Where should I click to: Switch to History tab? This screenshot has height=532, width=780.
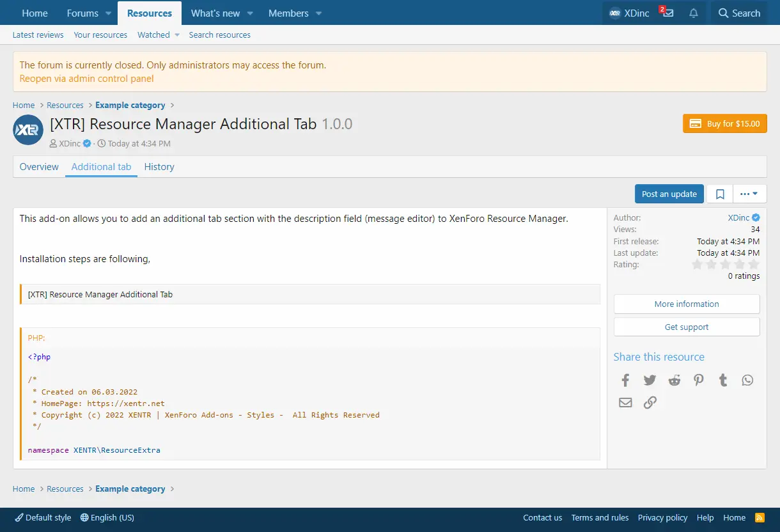click(x=159, y=167)
